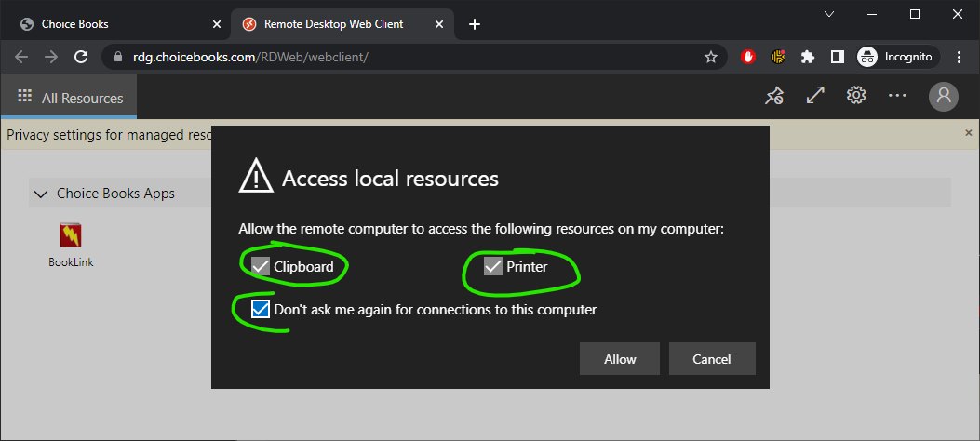Open the tab search chevron

click(x=828, y=14)
